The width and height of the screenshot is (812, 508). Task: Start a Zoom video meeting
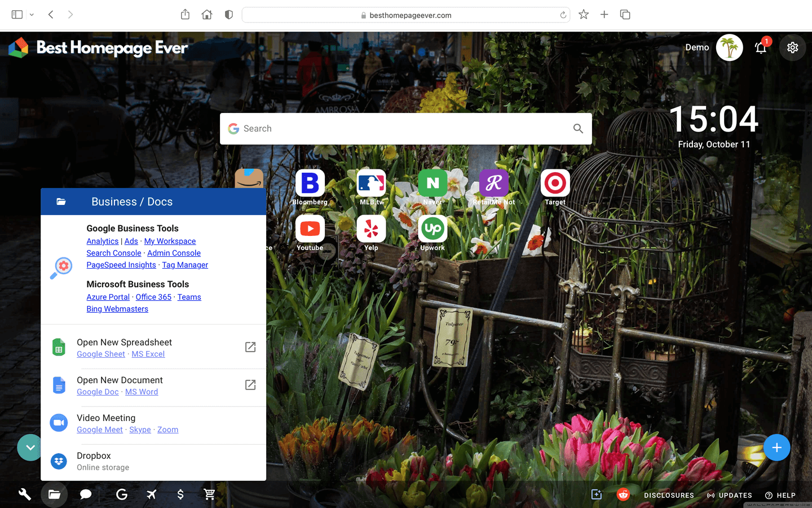click(167, 430)
